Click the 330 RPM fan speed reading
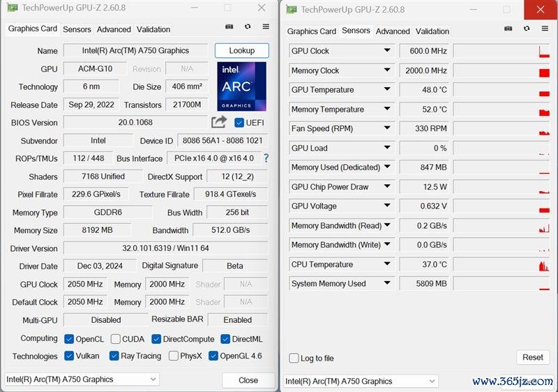The height and width of the screenshot is (392, 558). click(424, 128)
